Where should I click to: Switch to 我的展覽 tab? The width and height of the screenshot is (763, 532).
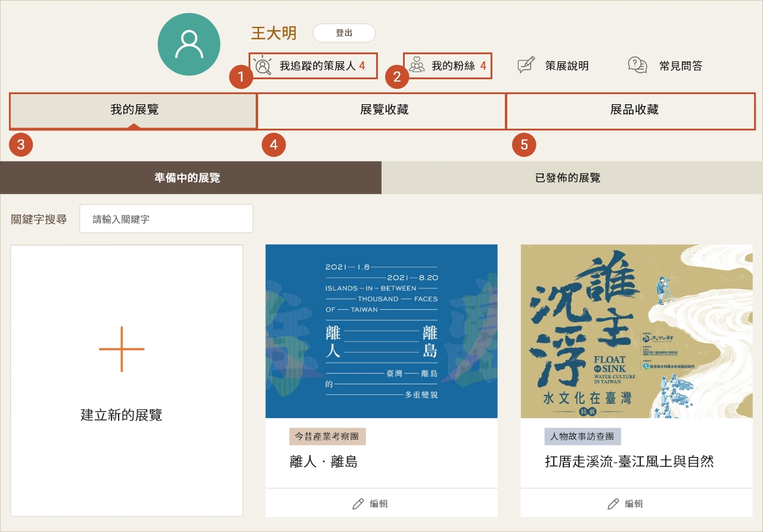134,110
